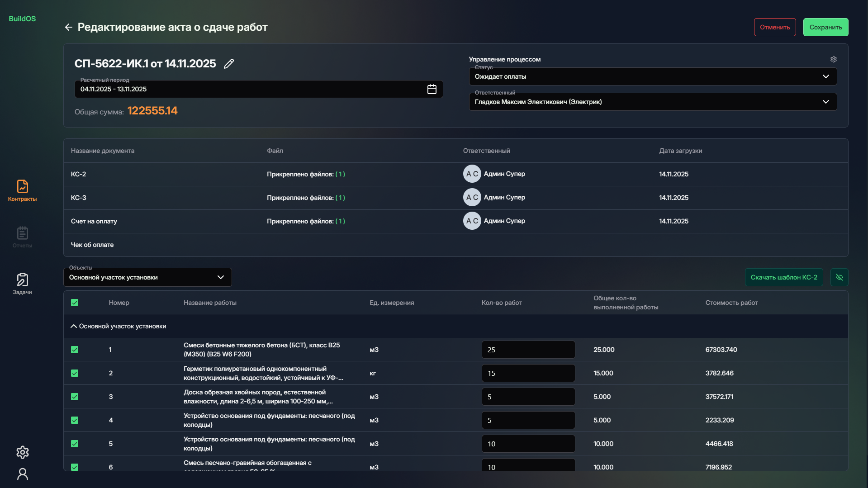Image resolution: width=868 pixels, height=488 pixels.
Task: Expand the Объекты dropdown selector
Action: coord(147,277)
